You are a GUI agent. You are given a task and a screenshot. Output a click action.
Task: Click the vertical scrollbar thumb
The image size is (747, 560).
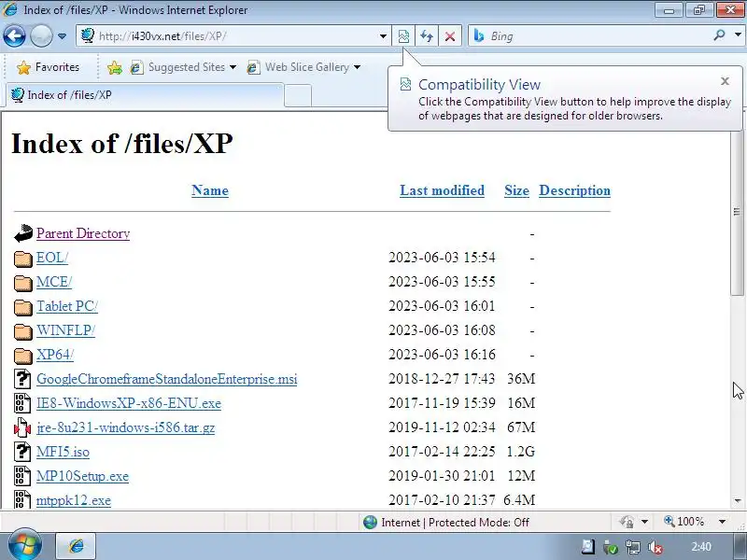coord(737,212)
